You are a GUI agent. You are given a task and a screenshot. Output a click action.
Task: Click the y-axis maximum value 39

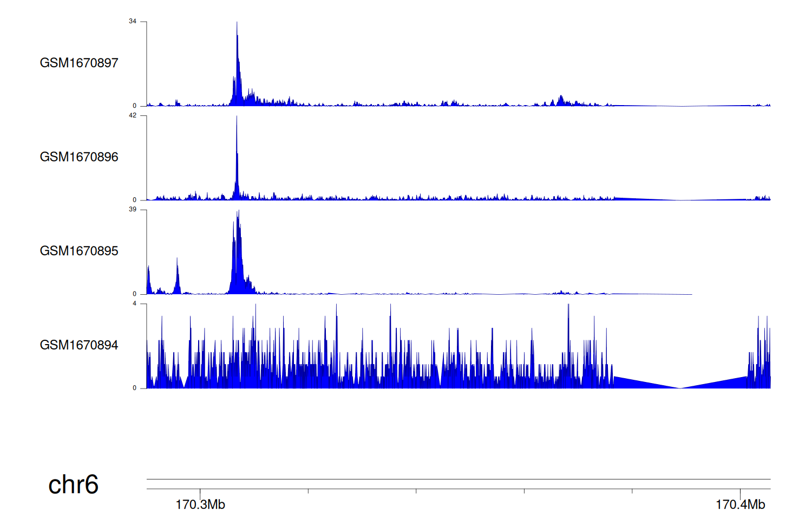pos(133,209)
